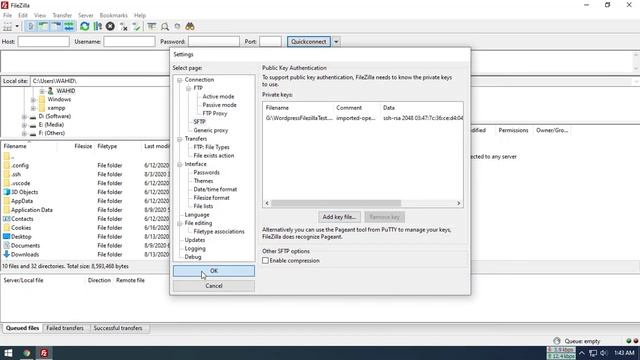Click the Reconnect to server icon

136,27
